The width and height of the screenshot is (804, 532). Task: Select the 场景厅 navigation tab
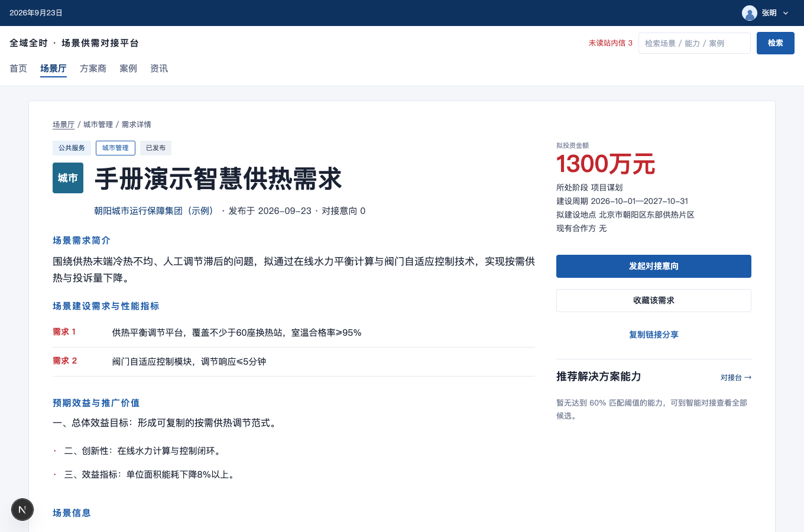click(53, 69)
